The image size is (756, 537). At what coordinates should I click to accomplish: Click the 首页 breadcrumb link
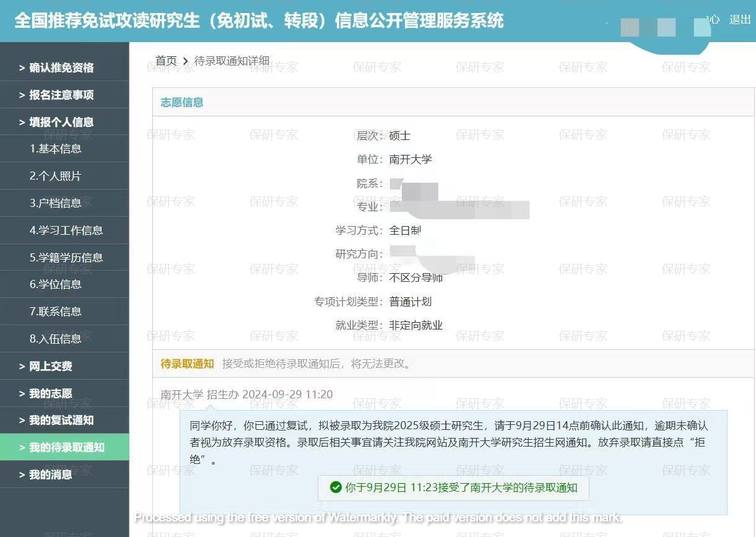click(165, 60)
